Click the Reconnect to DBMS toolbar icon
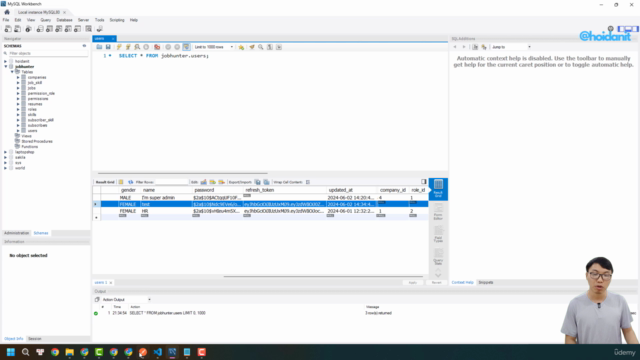This screenshot has width=640, height=360. (x=99, y=29)
